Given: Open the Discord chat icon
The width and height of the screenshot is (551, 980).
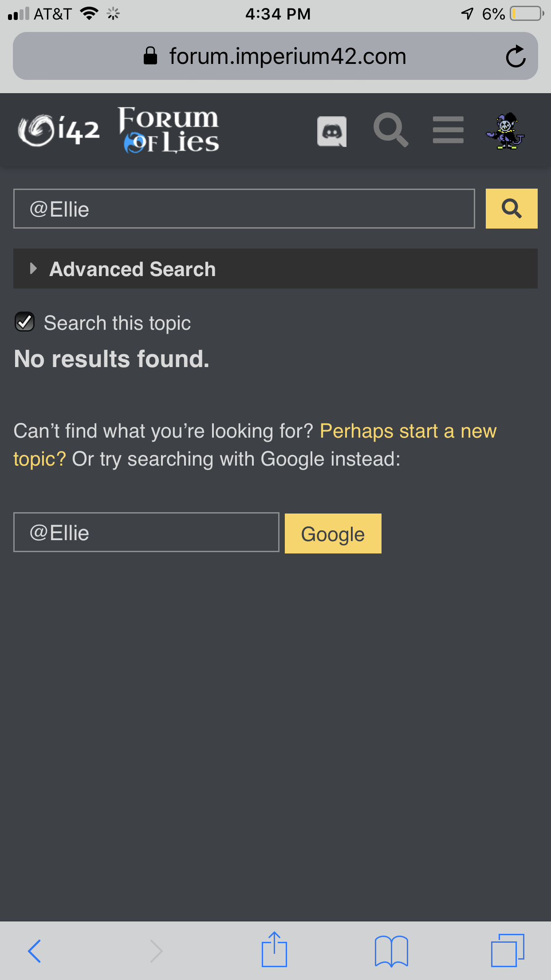Looking at the screenshot, I should pyautogui.click(x=332, y=131).
